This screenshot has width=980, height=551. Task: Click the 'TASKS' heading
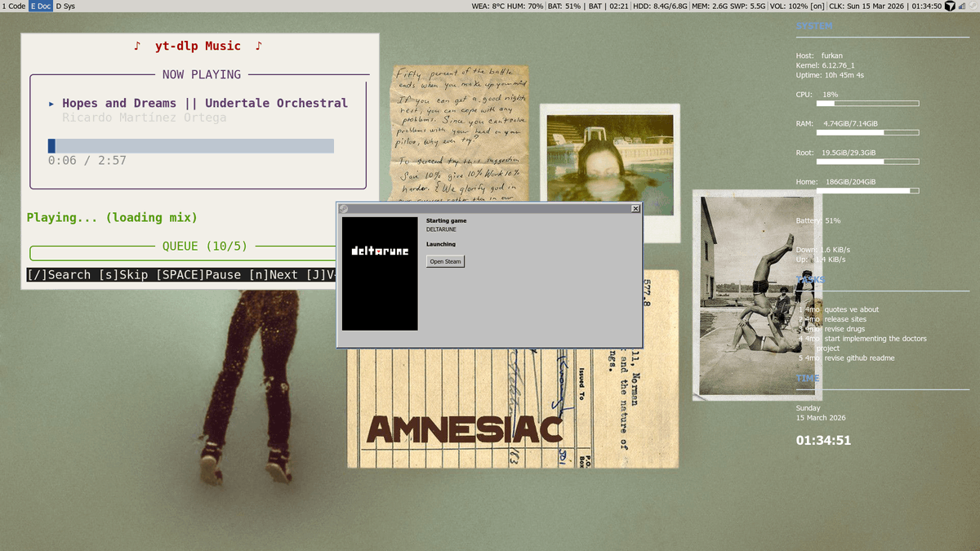coord(810,280)
